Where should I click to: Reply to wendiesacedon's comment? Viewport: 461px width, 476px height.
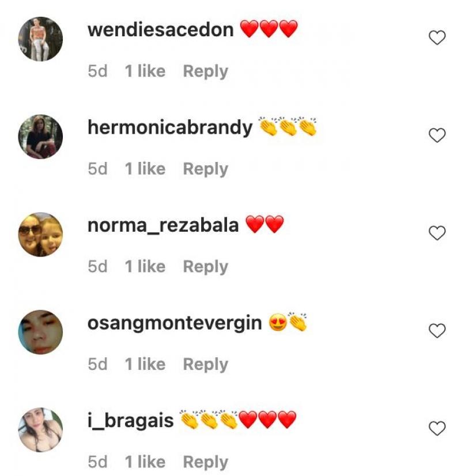[x=206, y=71]
